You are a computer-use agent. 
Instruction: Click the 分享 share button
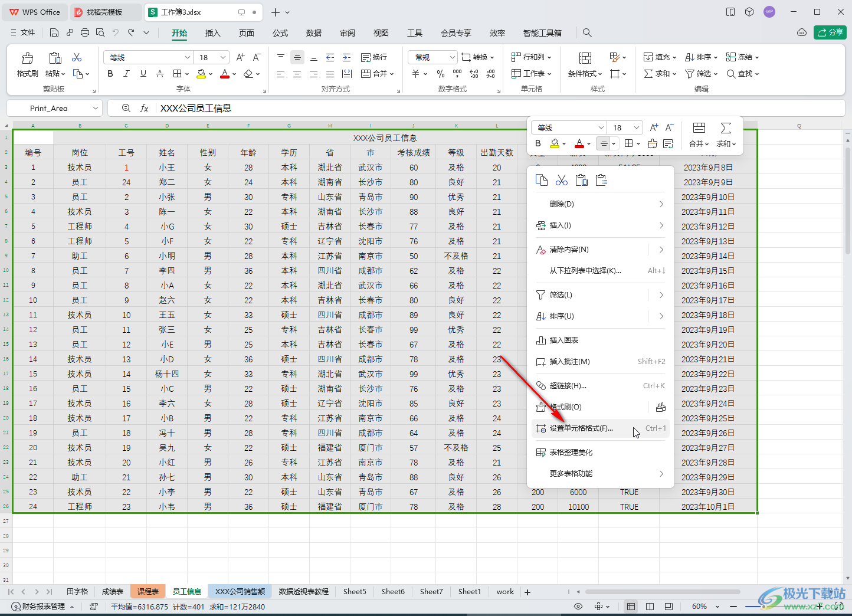click(830, 32)
